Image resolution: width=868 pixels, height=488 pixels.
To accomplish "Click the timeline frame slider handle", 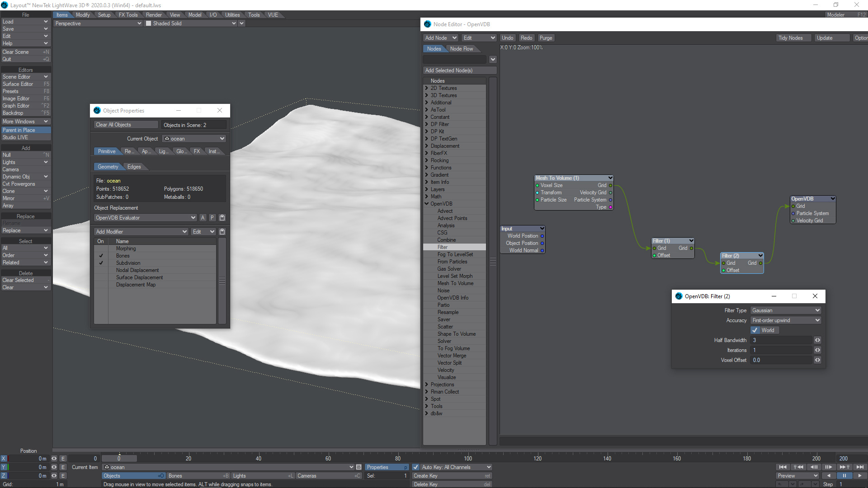I will coord(119,458).
